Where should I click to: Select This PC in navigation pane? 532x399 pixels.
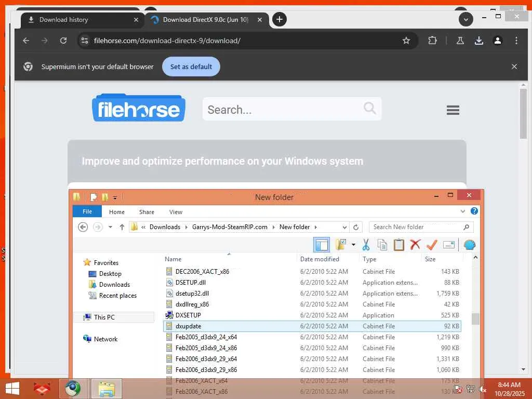pyautogui.click(x=104, y=317)
